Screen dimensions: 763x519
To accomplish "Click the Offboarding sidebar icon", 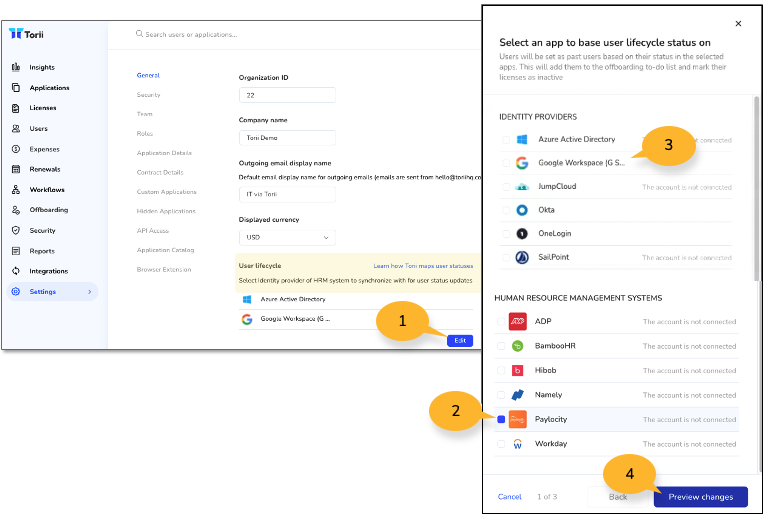I will [16, 210].
